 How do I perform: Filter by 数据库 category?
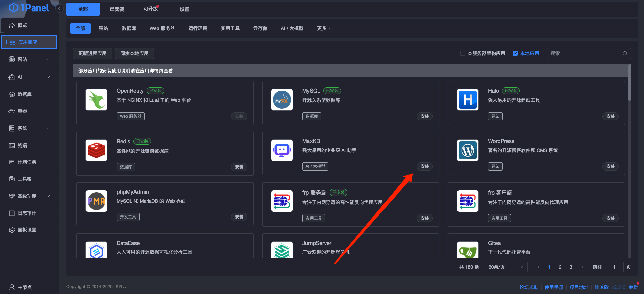129,28
